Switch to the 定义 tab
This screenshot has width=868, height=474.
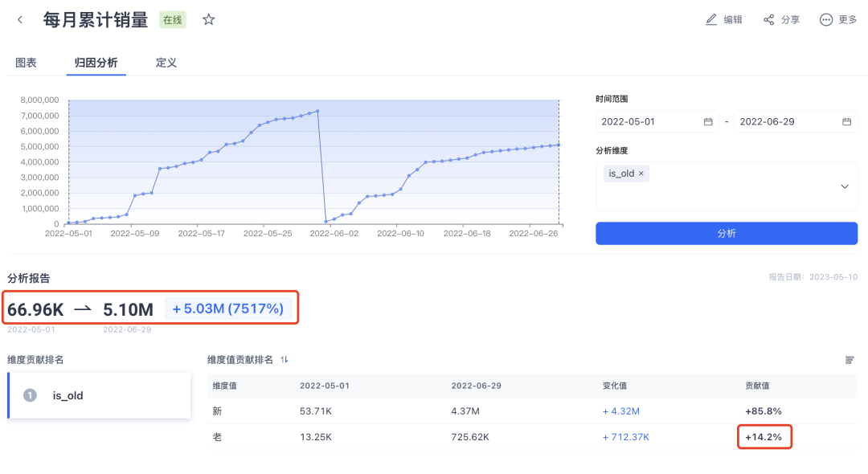pyautogui.click(x=166, y=63)
